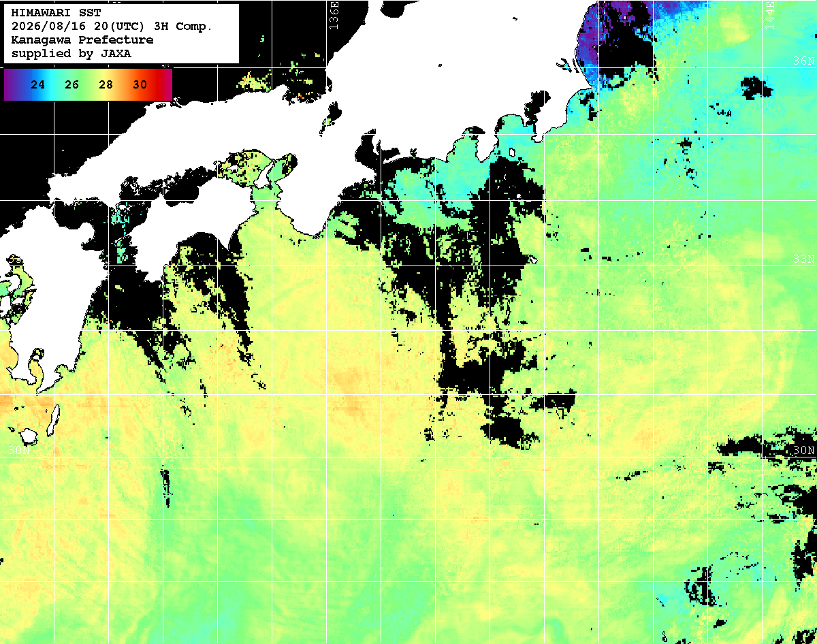Select the small white island above left 30N
The width and height of the screenshot is (817, 644).
[x=29, y=436]
